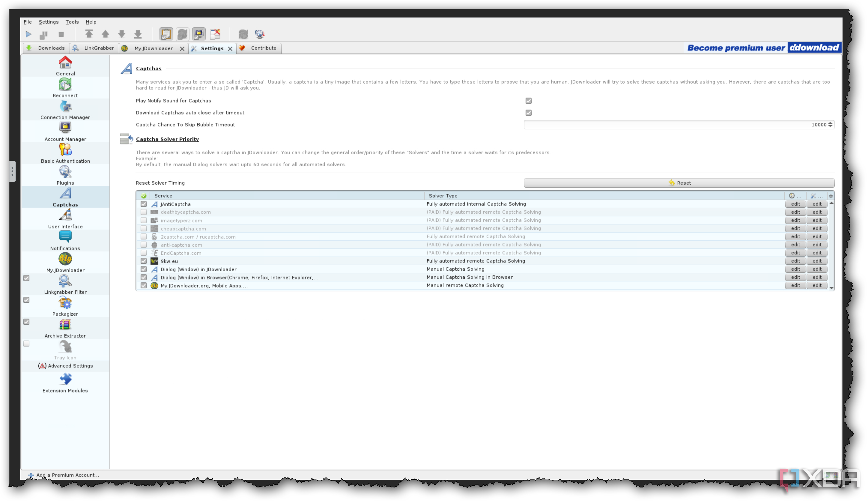
Task: Move selection down arrow icon
Action: (122, 34)
